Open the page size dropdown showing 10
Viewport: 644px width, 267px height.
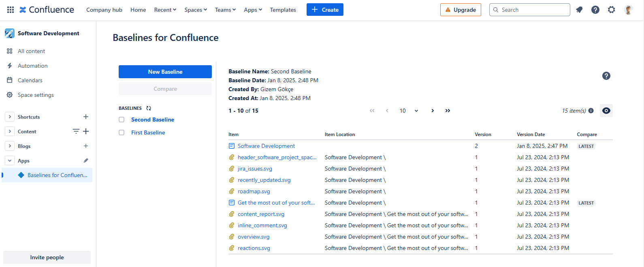tap(409, 111)
